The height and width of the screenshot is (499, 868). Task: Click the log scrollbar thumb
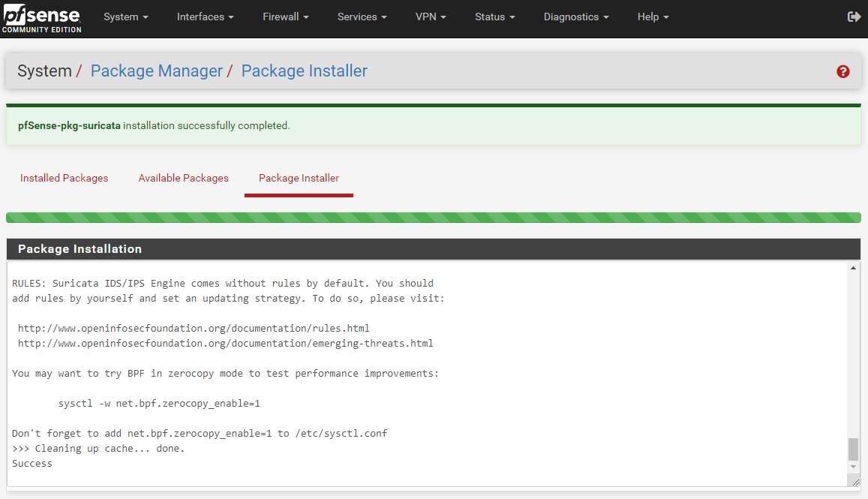tap(853, 449)
